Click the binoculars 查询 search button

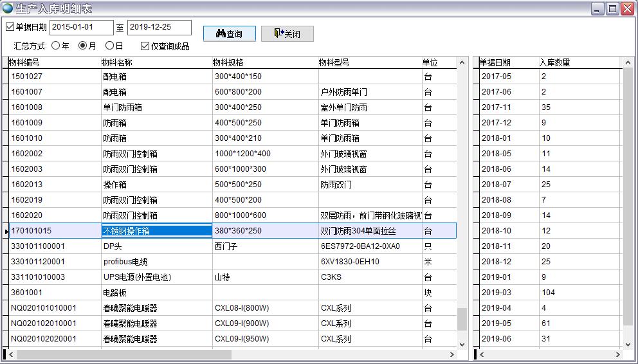click(x=229, y=33)
